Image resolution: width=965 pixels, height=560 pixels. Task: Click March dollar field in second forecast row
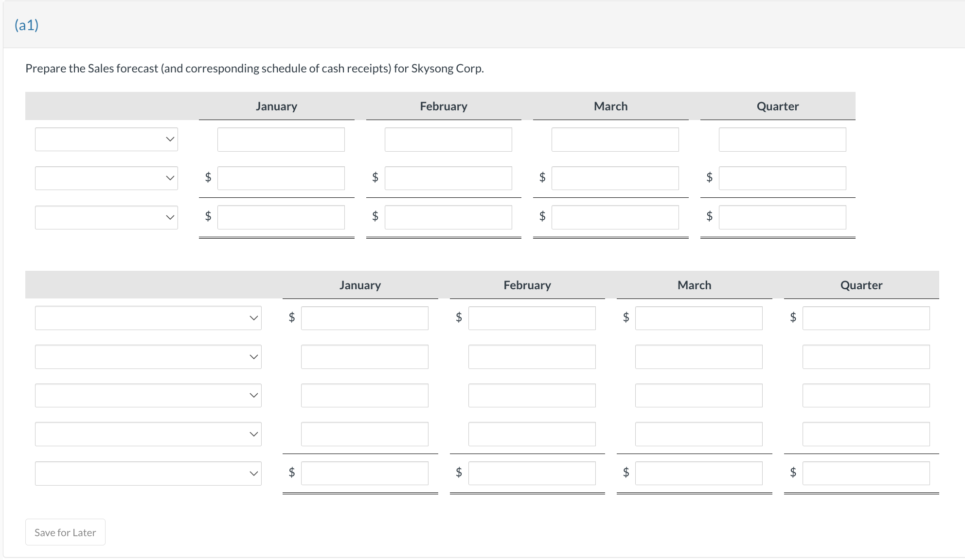click(615, 178)
